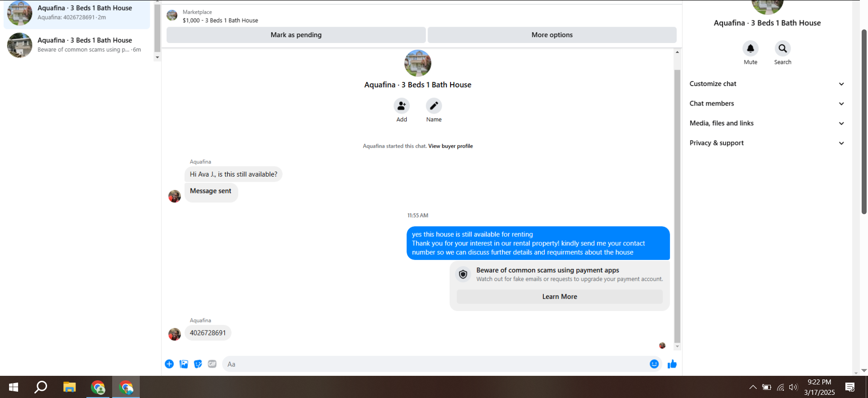Open the Windows notification center
Viewport: 868px width, 398px height.
click(850, 387)
